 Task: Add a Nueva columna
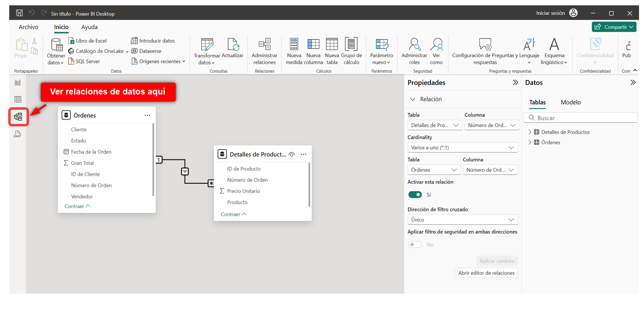coord(313,51)
